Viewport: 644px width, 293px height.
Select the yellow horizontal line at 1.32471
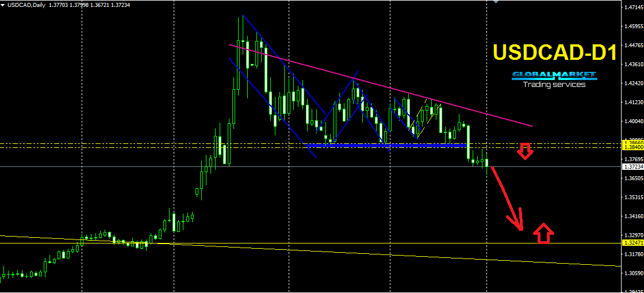[x=345, y=243]
